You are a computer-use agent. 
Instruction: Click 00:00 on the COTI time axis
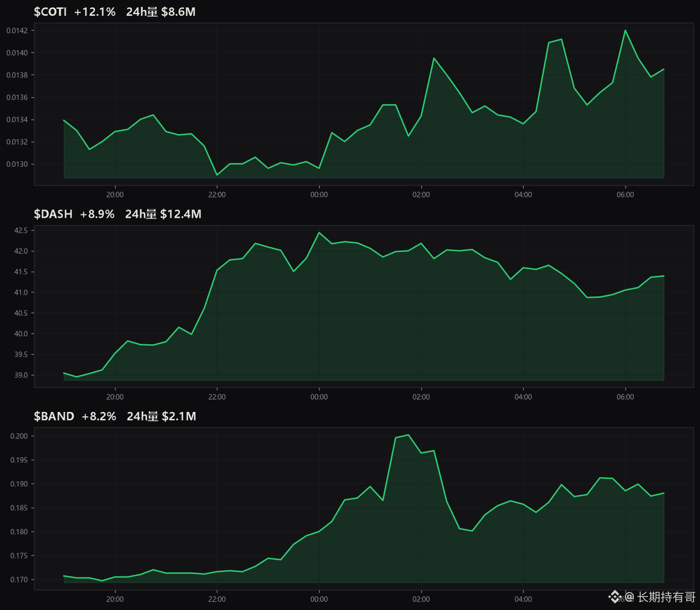click(x=319, y=195)
